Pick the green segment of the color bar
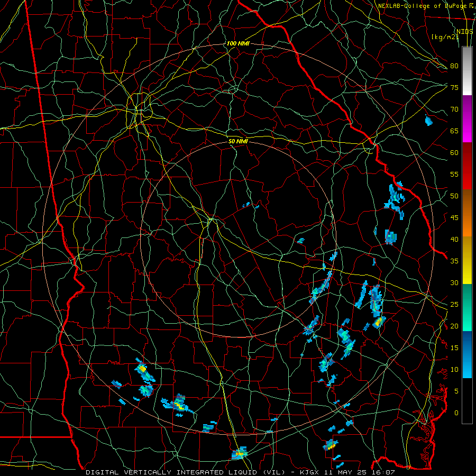 [x=467, y=307]
